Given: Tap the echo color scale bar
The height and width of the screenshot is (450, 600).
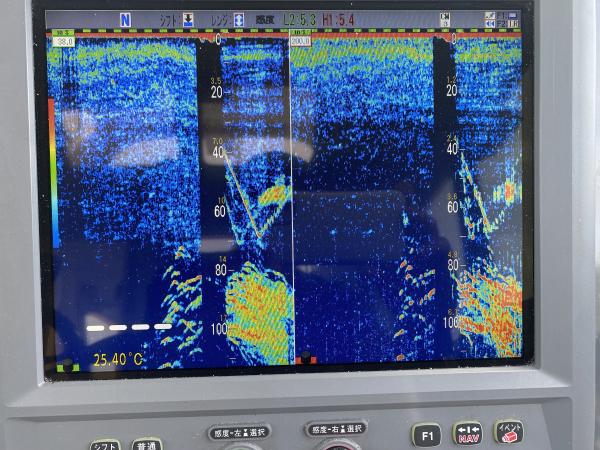Looking at the screenshot, I should [x=54, y=173].
